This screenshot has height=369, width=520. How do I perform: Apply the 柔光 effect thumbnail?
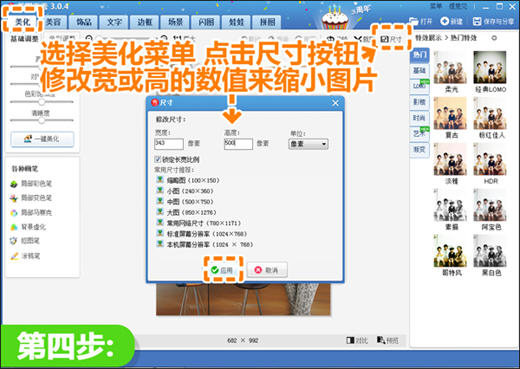point(450,67)
